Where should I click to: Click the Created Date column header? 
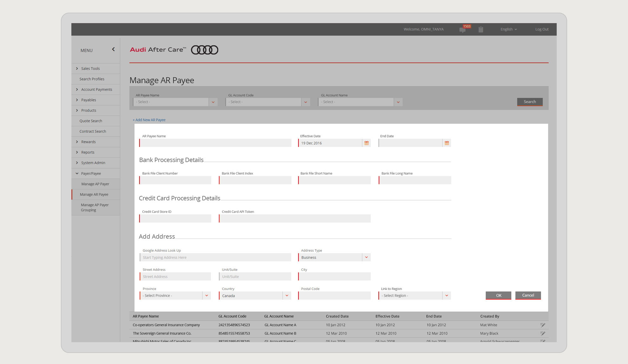pyautogui.click(x=337, y=316)
